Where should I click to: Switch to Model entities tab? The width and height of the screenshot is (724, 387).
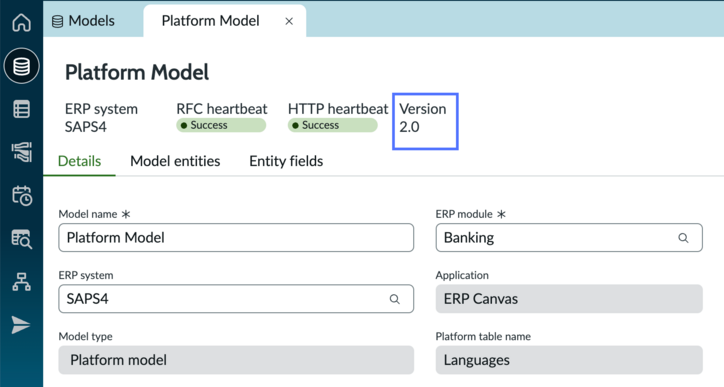tap(175, 161)
